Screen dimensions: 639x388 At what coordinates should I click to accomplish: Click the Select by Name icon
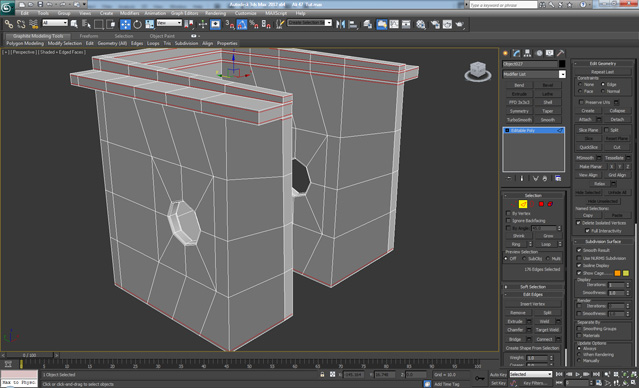click(x=86, y=24)
